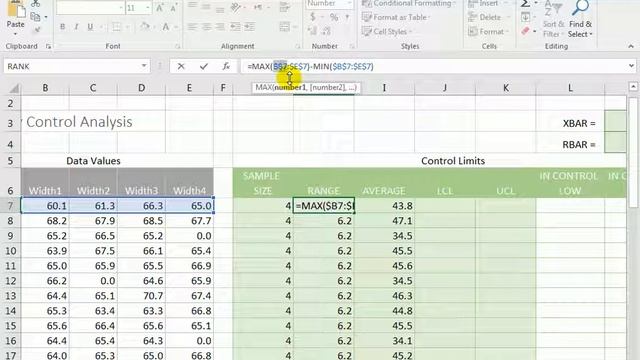Screen dimensions: 640x360
Task: Click the Clear eraser icon
Action: tap(526, 31)
